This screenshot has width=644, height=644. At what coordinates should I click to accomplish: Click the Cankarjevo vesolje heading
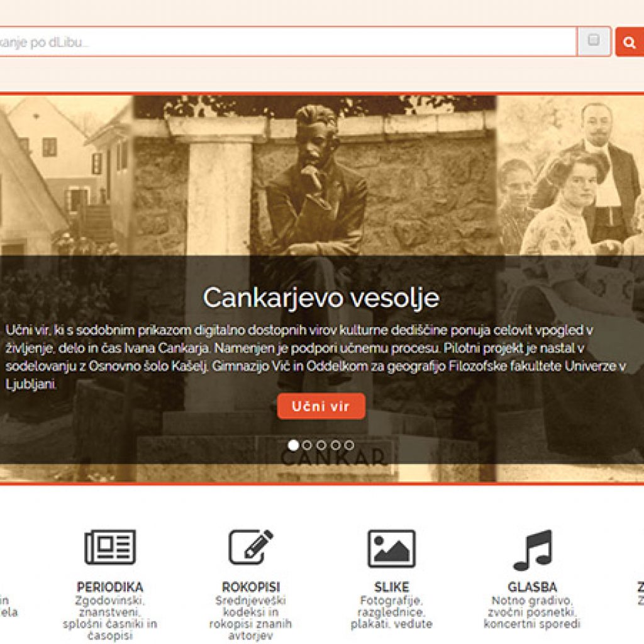coord(321,297)
